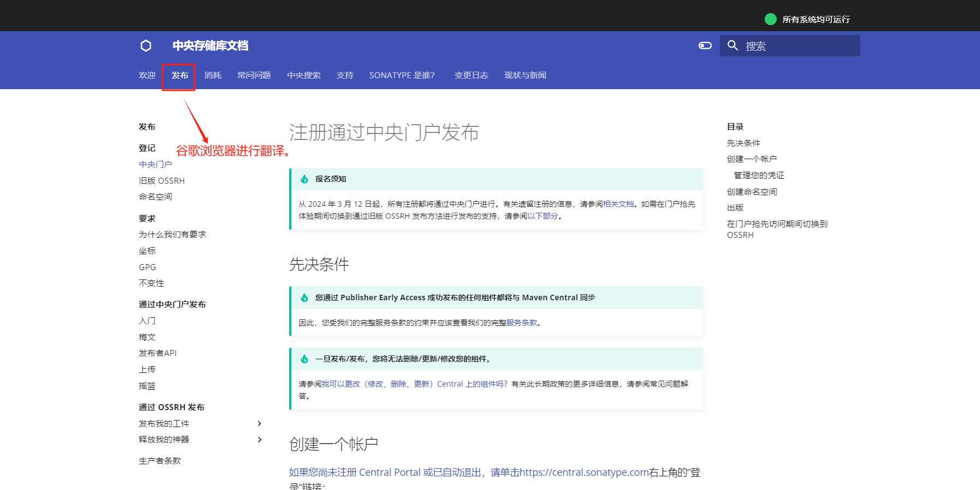Viewport: 980px width, 490px height.
Task: Switch to the 发布 tab
Action: pyautogui.click(x=180, y=75)
